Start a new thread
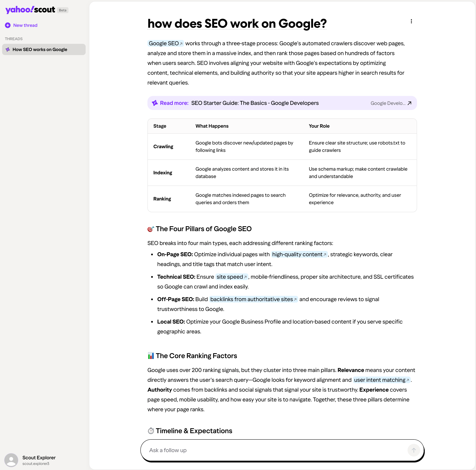Viewport: 476px width, 470px height. pyautogui.click(x=25, y=25)
